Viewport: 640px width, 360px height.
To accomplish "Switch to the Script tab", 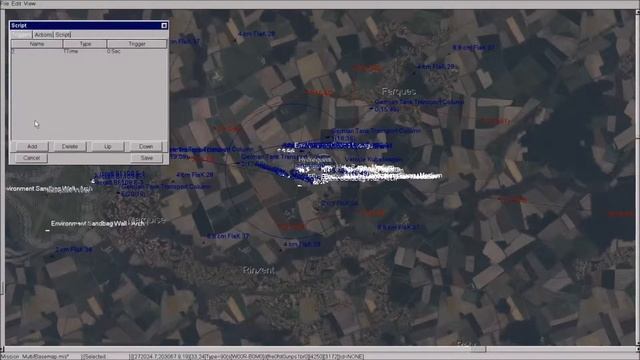I will point(63,35).
